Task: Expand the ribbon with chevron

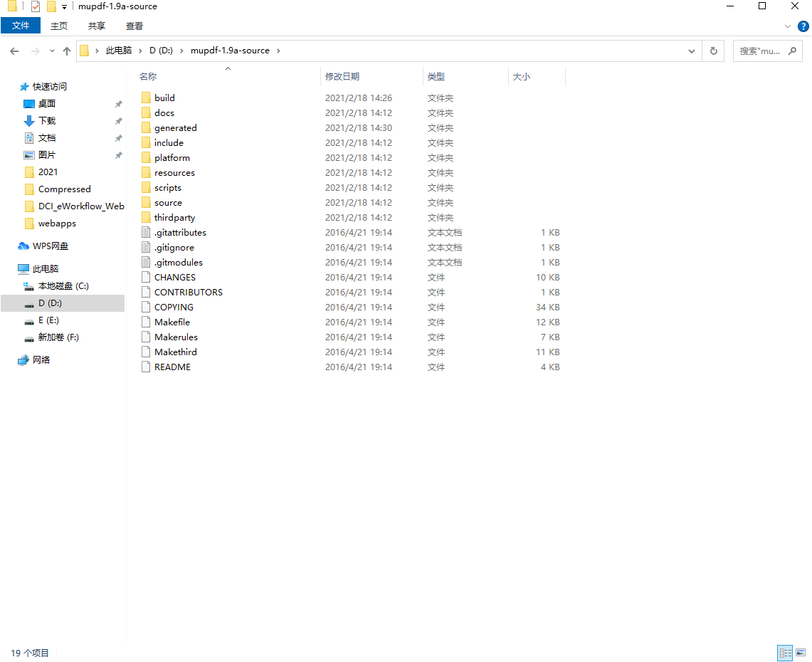Action: [x=788, y=26]
